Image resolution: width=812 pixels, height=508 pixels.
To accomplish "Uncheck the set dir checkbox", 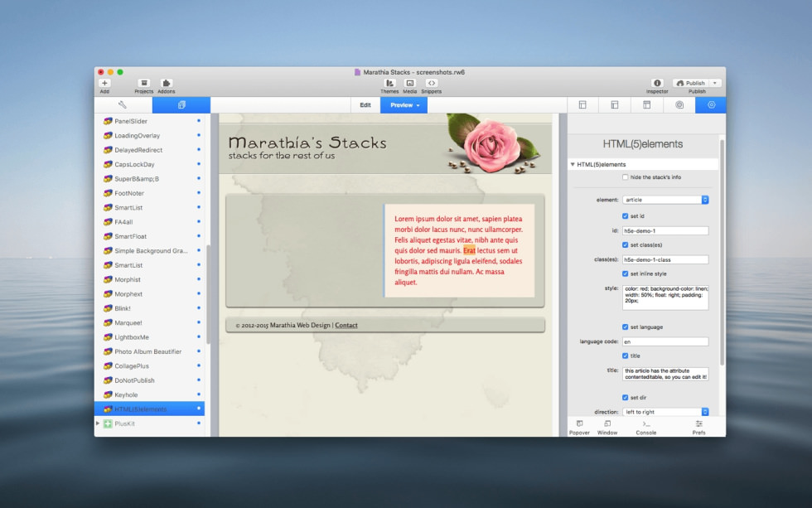I will [x=625, y=398].
